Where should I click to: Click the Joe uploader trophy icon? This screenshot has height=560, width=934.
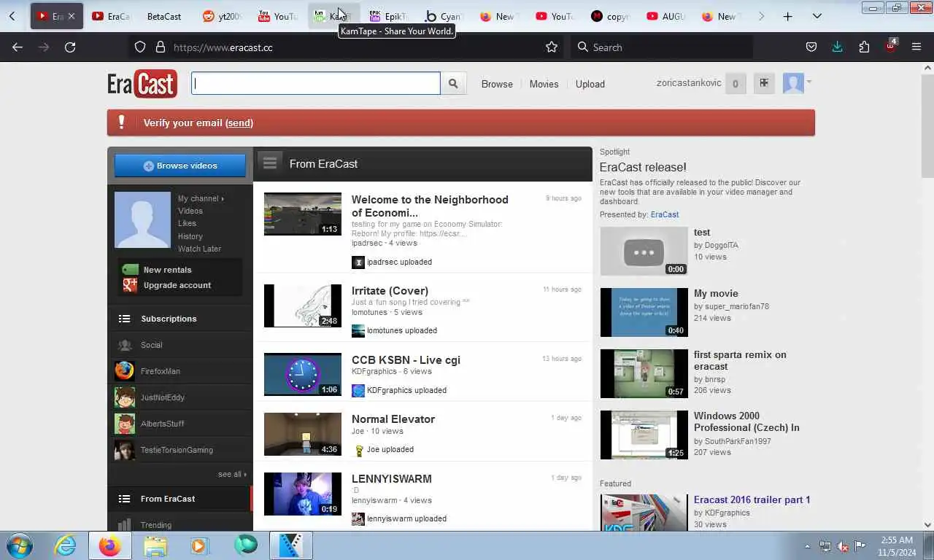[358, 450]
